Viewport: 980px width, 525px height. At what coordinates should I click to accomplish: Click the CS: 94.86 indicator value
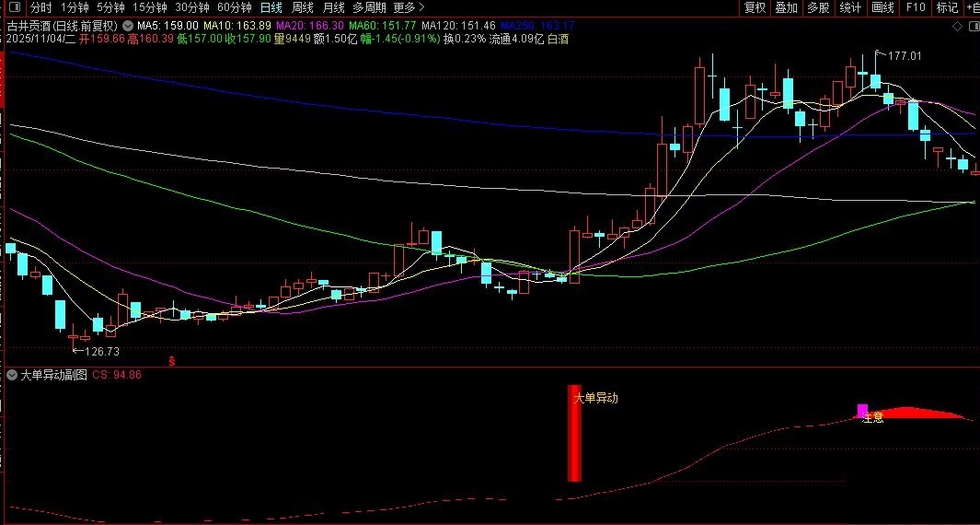tap(117, 375)
